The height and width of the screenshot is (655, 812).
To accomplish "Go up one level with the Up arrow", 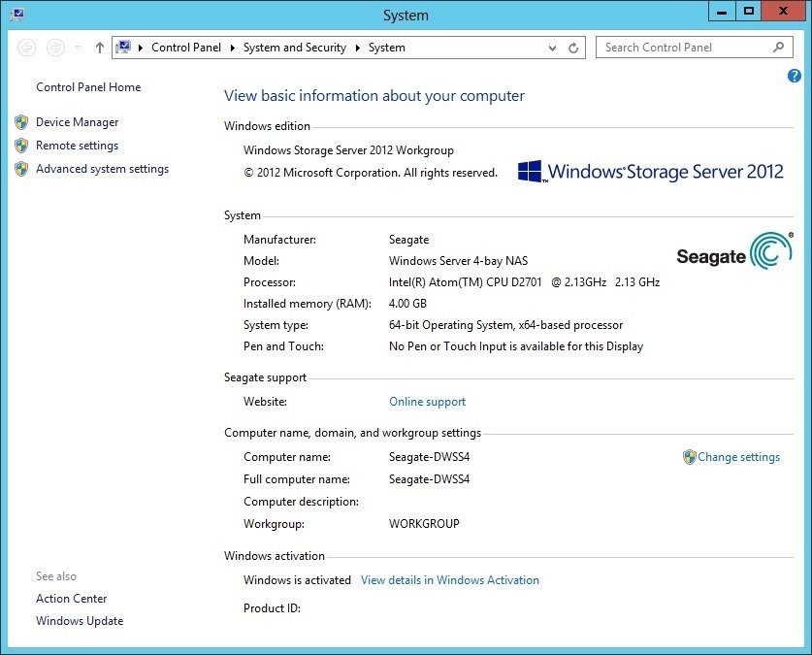I will 99,48.
